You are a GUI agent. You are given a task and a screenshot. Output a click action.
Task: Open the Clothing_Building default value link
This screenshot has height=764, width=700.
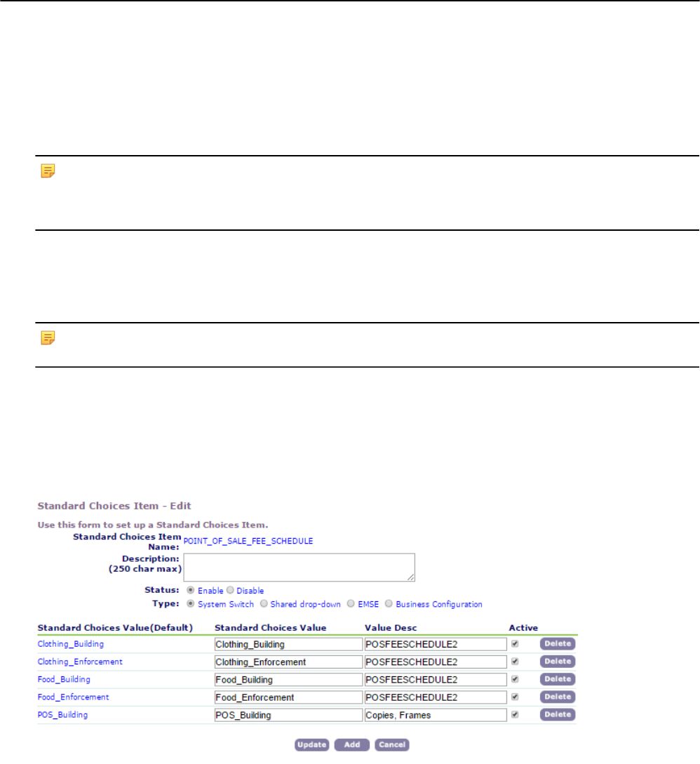click(71, 643)
